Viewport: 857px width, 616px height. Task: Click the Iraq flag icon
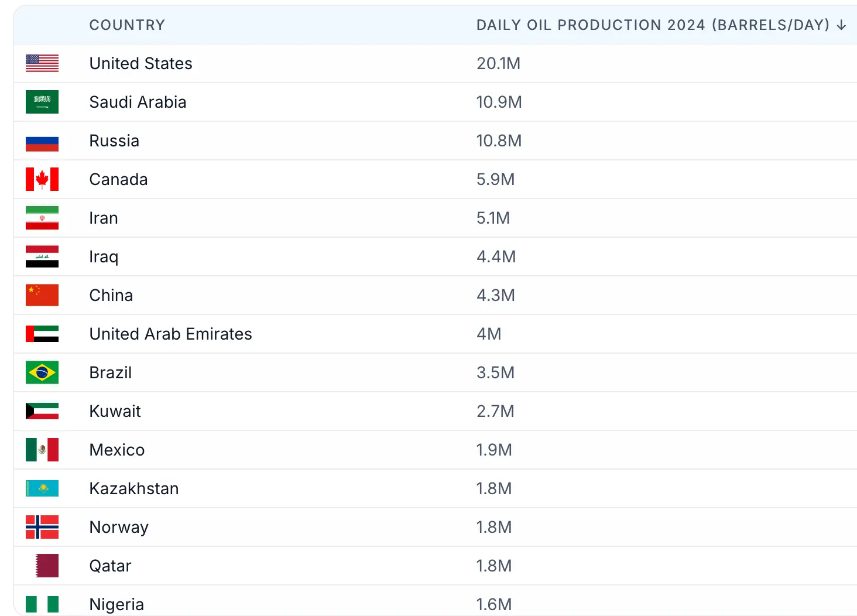pyautogui.click(x=42, y=256)
